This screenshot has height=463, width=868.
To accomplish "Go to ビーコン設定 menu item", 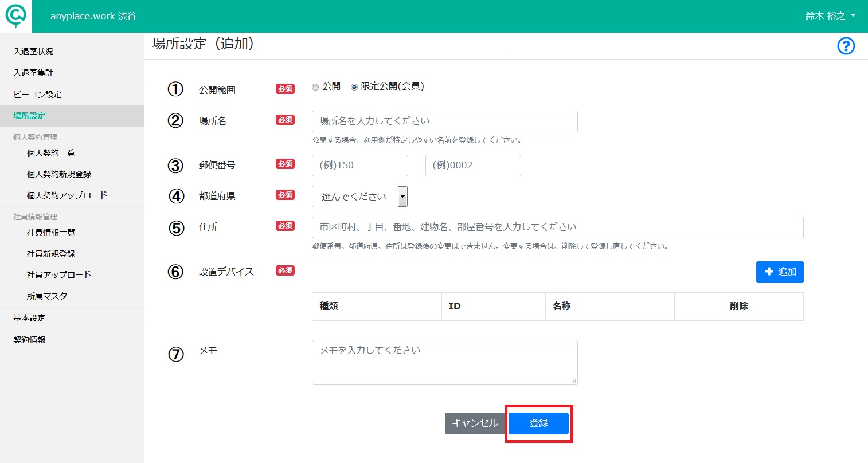I will 37,95.
